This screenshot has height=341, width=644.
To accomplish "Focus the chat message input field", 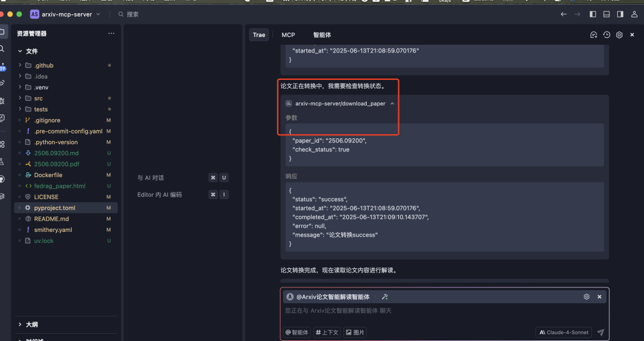I will tap(444, 311).
